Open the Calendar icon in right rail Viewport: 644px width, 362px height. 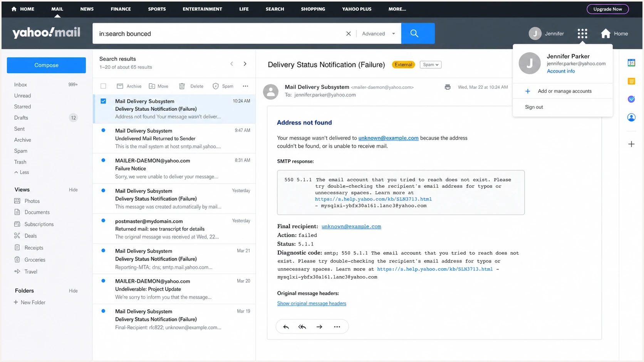(631, 63)
